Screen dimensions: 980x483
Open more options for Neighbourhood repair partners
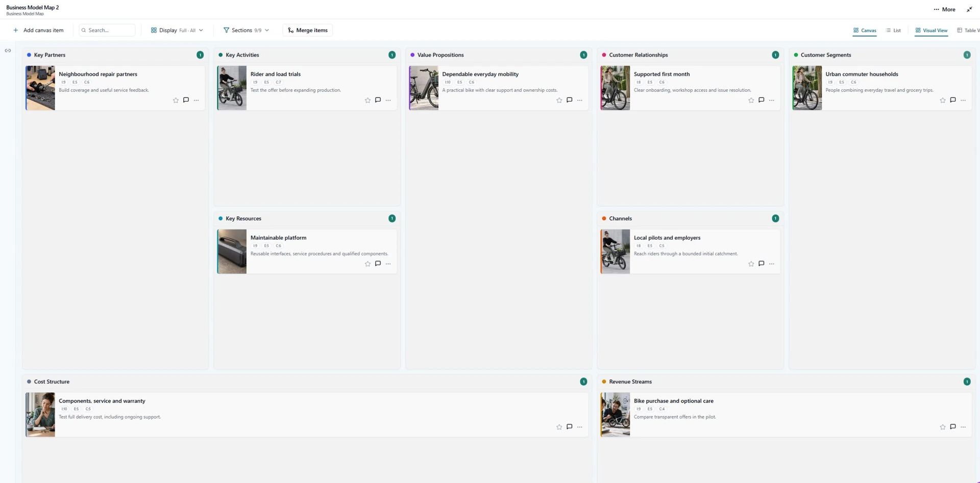(196, 100)
